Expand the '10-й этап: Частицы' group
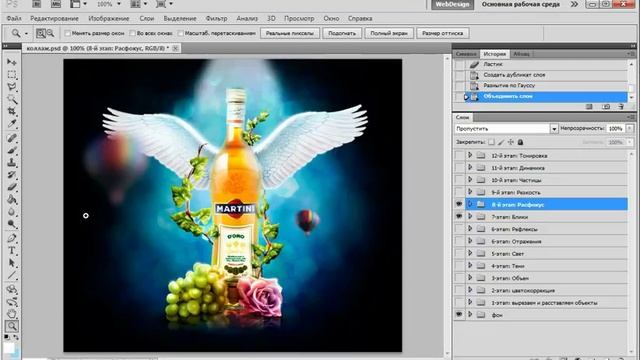 pyautogui.click(x=470, y=180)
